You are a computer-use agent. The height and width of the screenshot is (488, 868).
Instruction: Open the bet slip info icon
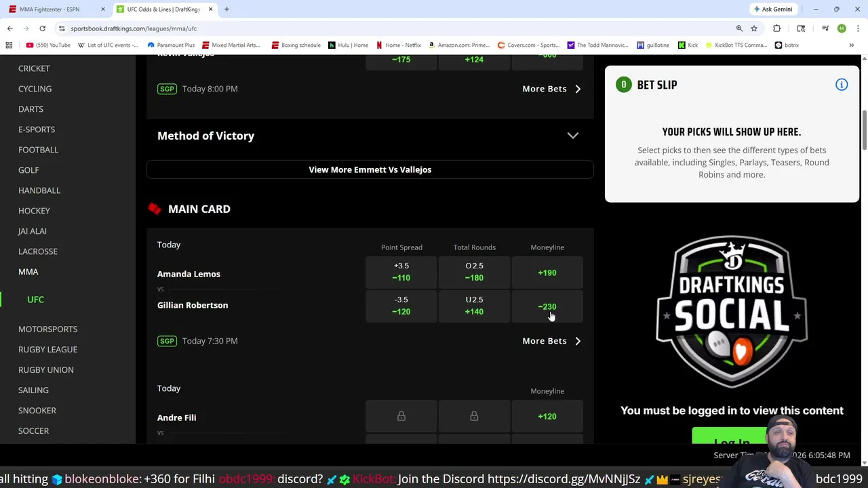[x=842, y=85]
